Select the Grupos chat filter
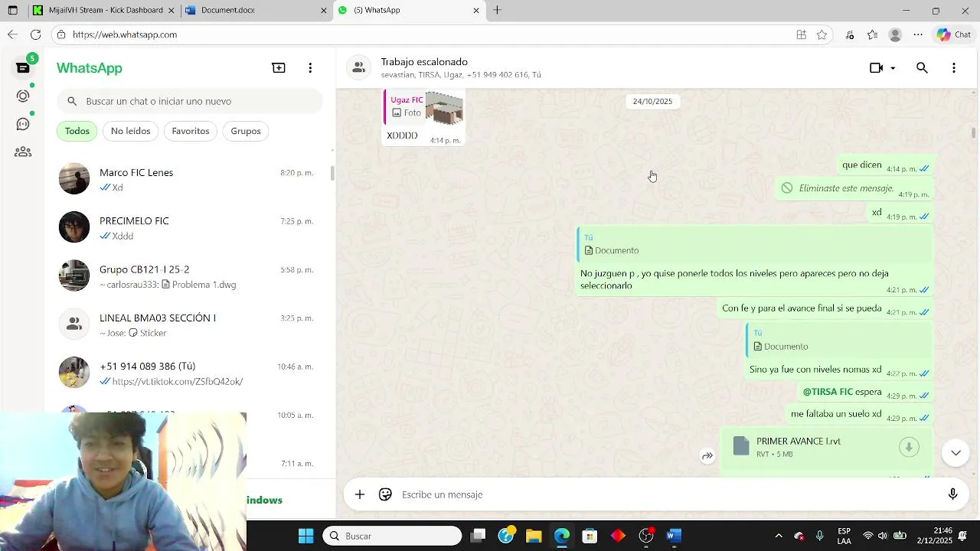 point(246,131)
